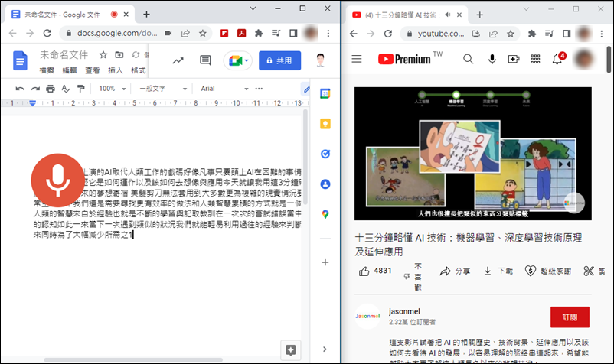Click the Docs horizontal scrollbar

(133, 359)
